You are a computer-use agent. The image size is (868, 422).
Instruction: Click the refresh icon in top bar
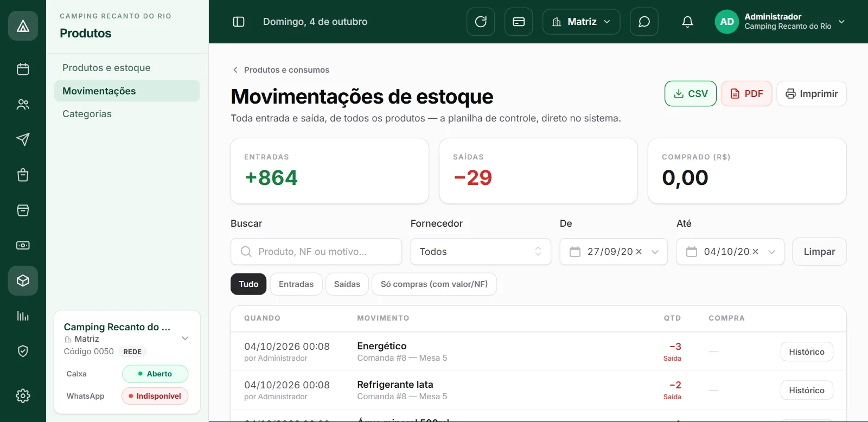(x=481, y=22)
